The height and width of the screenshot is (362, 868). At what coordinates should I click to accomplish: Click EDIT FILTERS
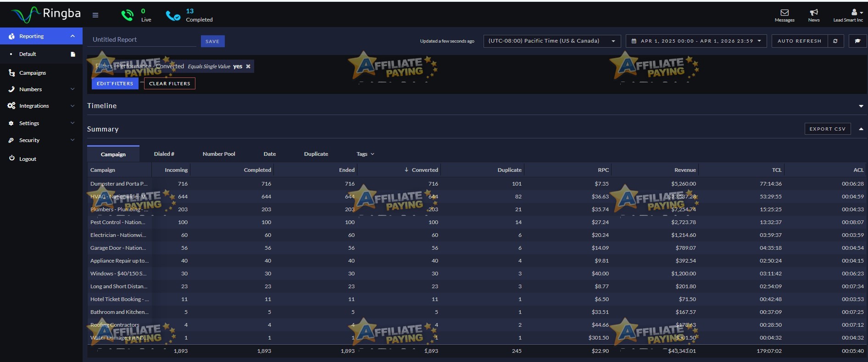coord(115,83)
